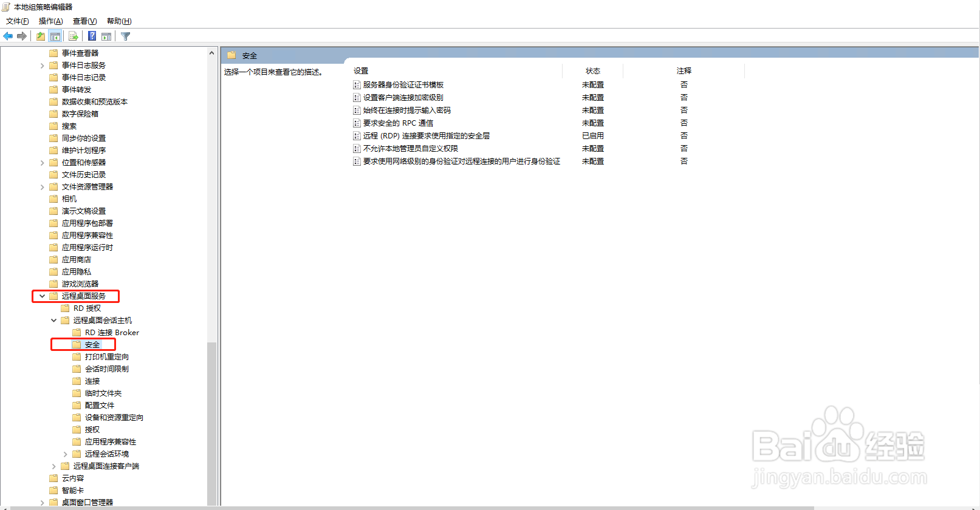Viewport: 980px width, 510px height.
Task: Select the 远程 (RDP) 连接要求使用指定的安全层 setting
Action: [x=427, y=136]
